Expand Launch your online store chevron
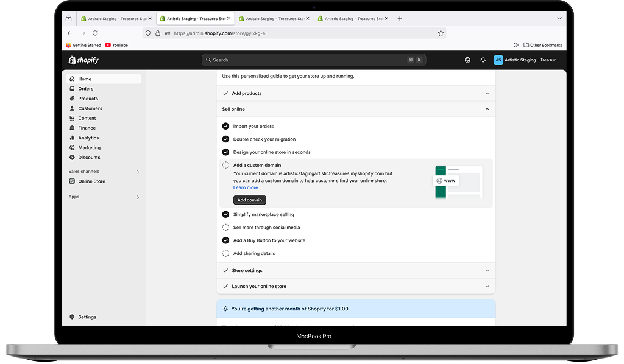The height and width of the screenshot is (364, 624). click(x=487, y=287)
